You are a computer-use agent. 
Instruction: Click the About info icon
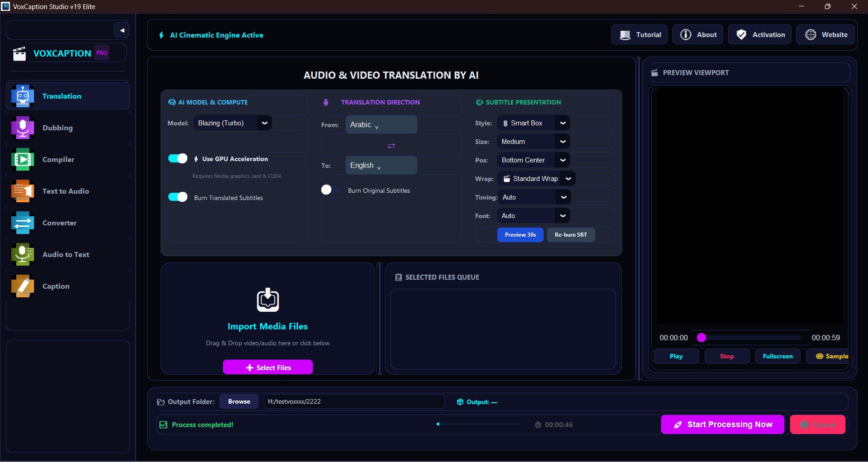click(x=686, y=35)
